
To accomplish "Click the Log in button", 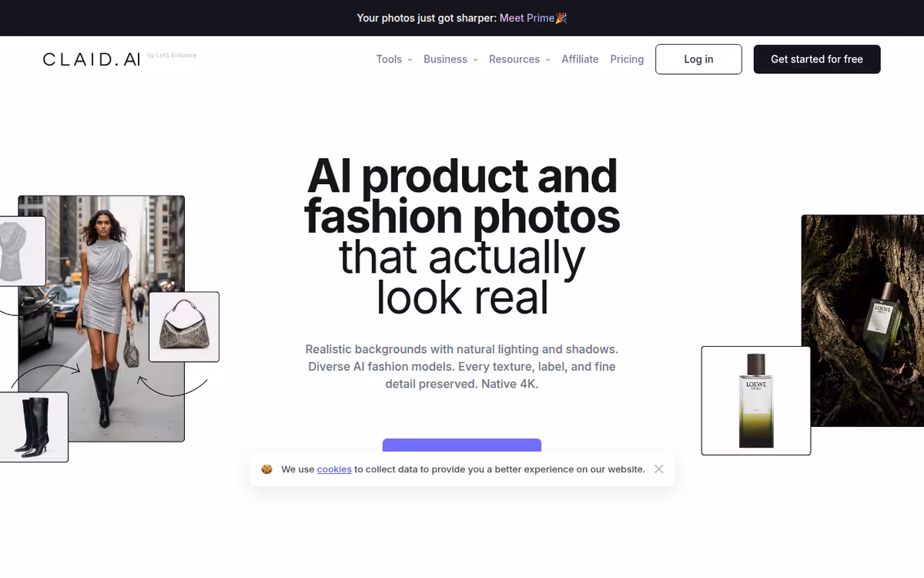I will pyautogui.click(x=698, y=59).
